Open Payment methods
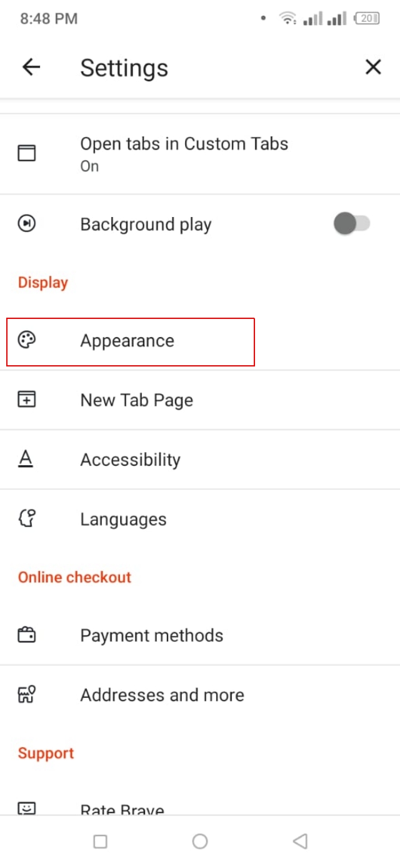This screenshot has height=868, width=400. 151,635
